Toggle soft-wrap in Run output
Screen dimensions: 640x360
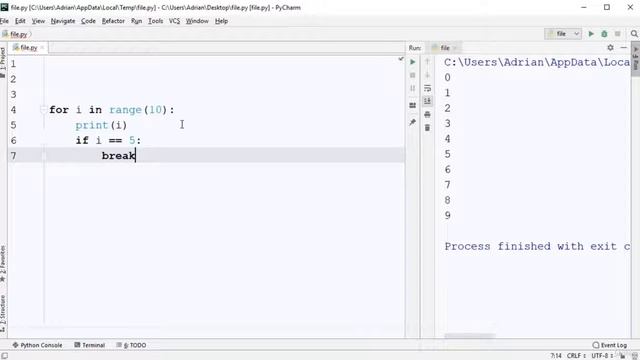coord(427,88)
